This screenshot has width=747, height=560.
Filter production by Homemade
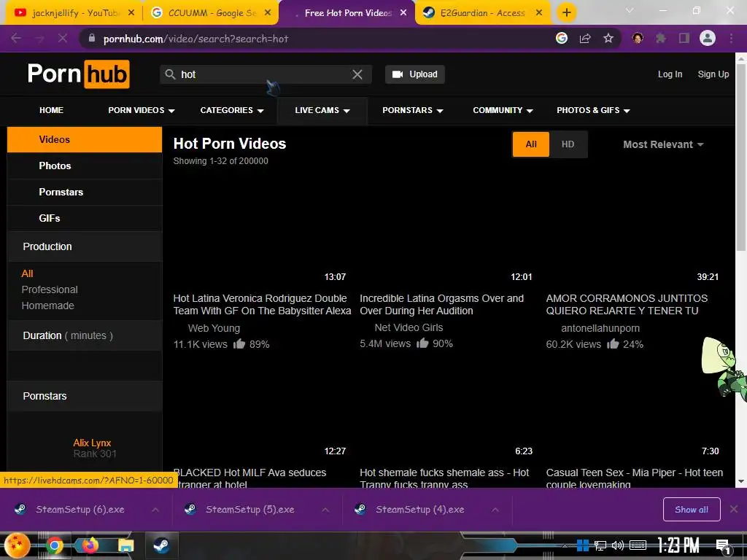pos(47,306)
